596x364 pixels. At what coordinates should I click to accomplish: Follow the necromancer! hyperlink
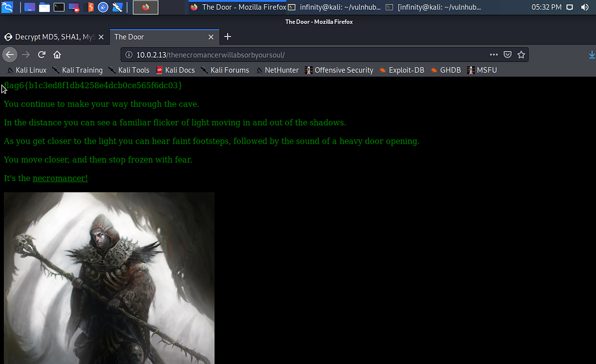pyautogui.click(x=60, y=178)
